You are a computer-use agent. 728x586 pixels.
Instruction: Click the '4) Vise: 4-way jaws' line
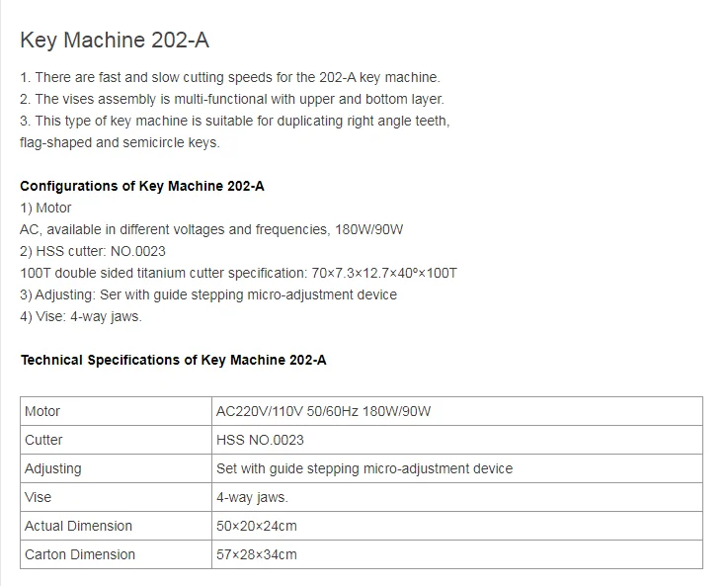[81, 316]
